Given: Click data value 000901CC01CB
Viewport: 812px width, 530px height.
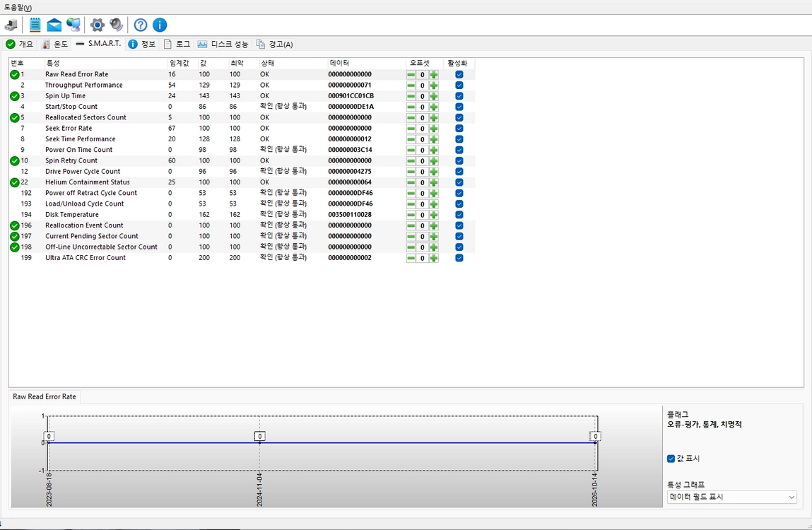Looking at the screenshot, I should tap(351, 96).
